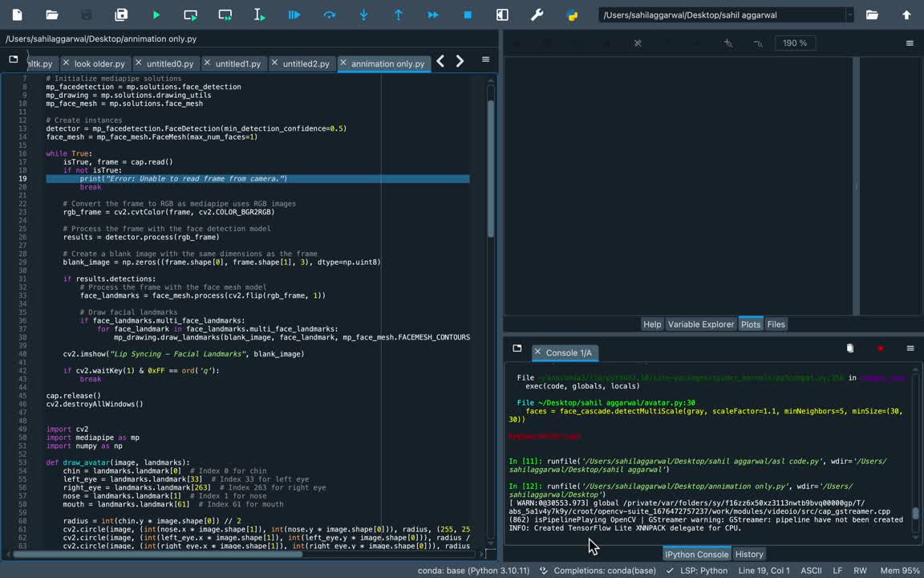Run selection or current line icon

click(x=260, y=14)
